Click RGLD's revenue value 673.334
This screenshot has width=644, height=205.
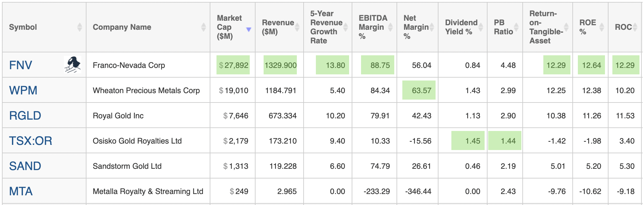pos(283,116)
